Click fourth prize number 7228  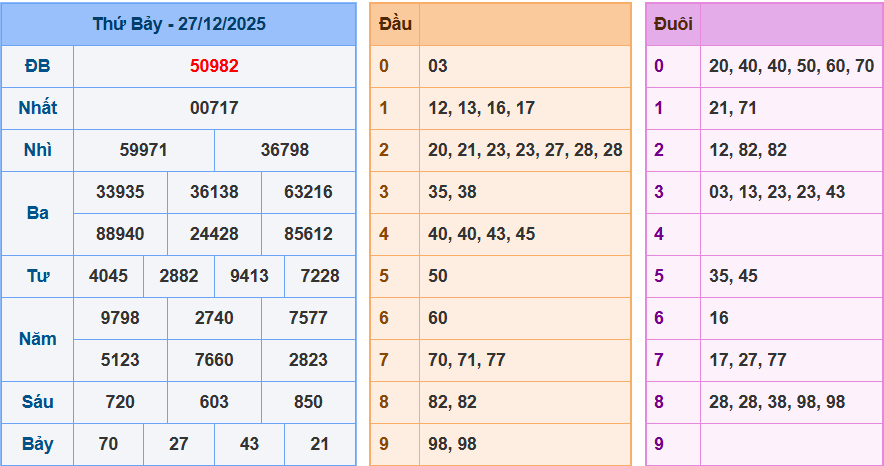coord(320,276)
